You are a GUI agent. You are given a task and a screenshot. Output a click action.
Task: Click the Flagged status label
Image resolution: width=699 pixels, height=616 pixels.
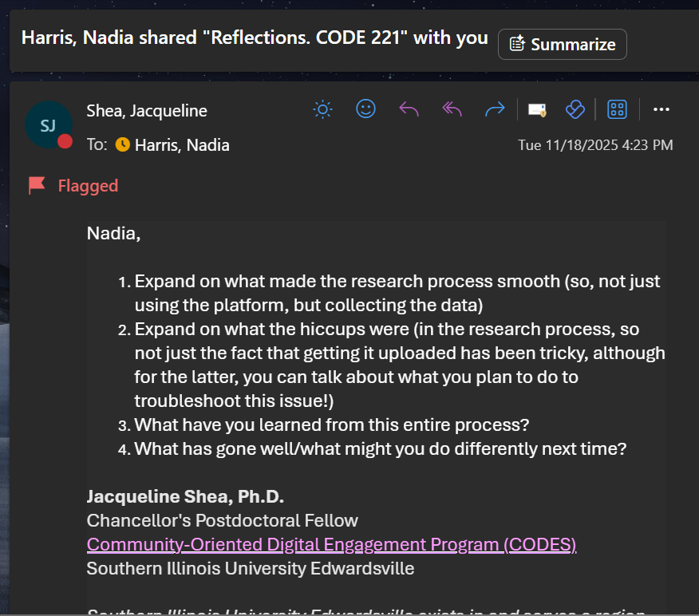point(88,186)
